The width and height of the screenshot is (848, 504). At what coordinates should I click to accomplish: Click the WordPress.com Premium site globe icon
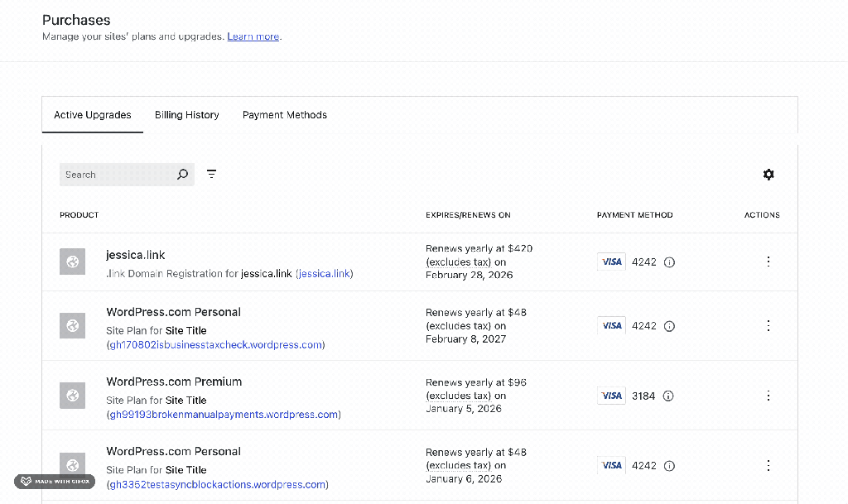click(72, 396)
